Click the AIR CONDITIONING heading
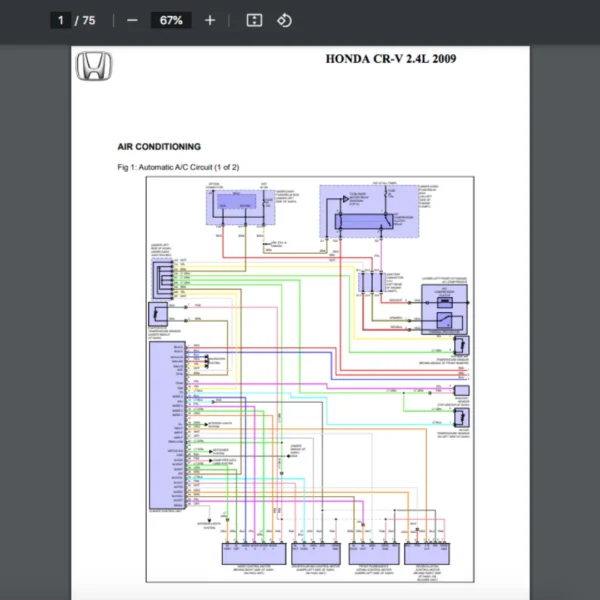 pyautogui.click(x=159, y=146)
